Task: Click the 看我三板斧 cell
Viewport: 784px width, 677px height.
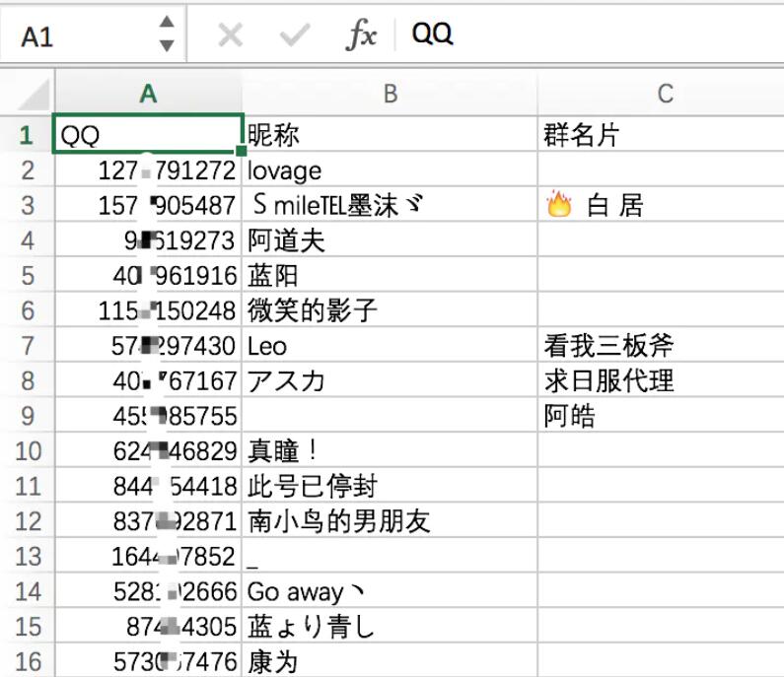Action: point(661,346)
